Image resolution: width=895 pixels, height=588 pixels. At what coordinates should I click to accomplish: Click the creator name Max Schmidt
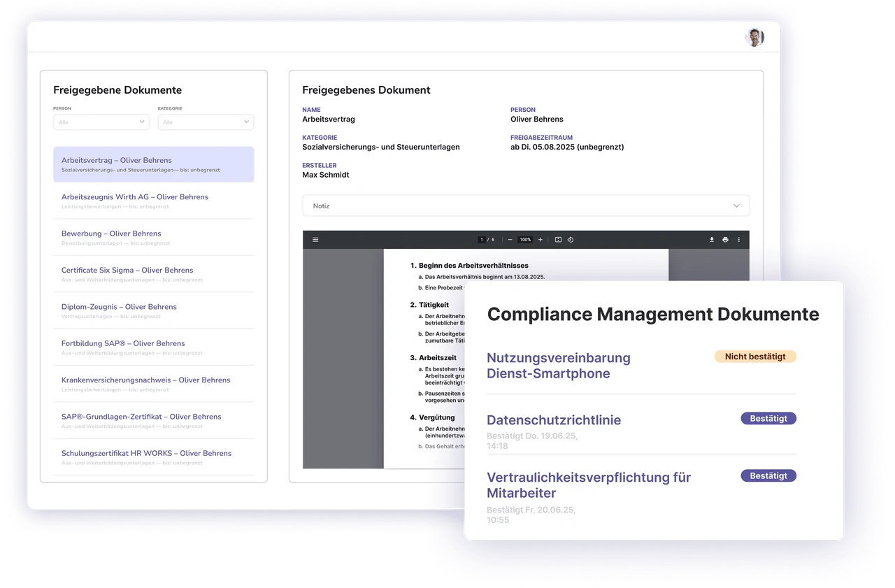click(326, 175)
